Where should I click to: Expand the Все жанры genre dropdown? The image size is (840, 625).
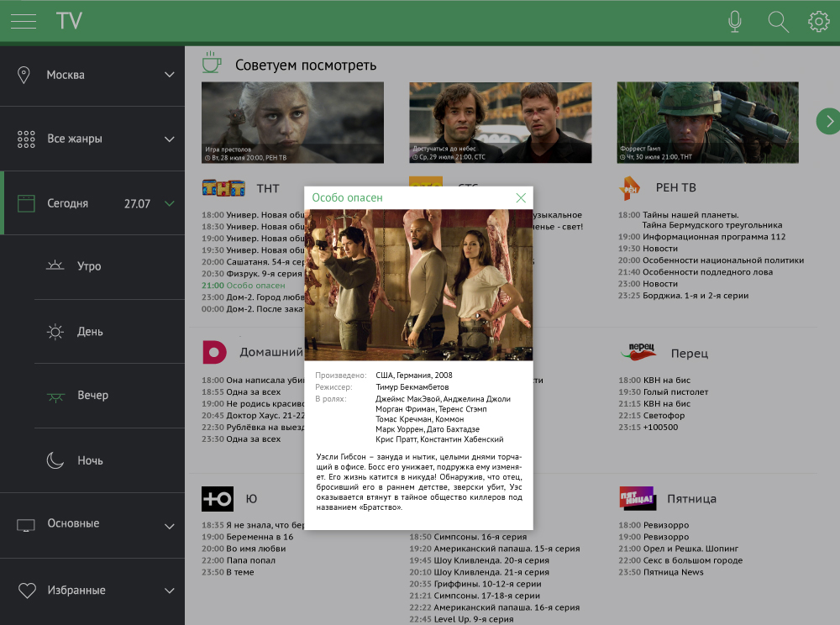tap(169, 139)
